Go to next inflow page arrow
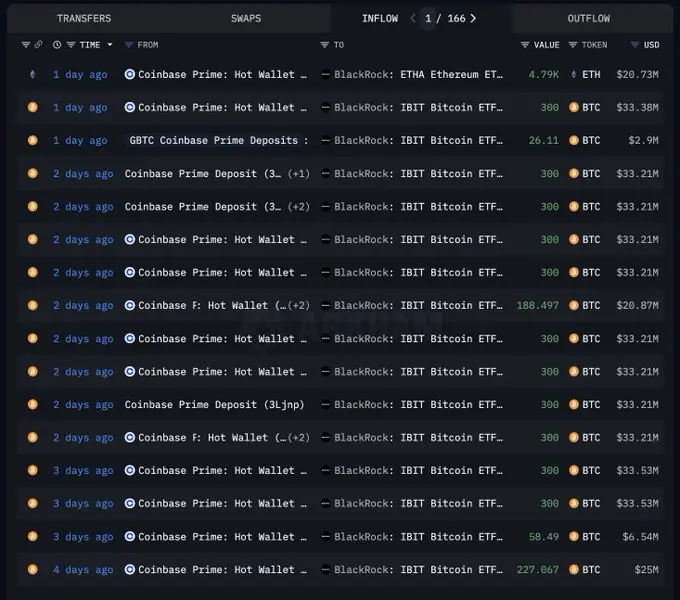 pyautogui.click(x=473, y=18)
